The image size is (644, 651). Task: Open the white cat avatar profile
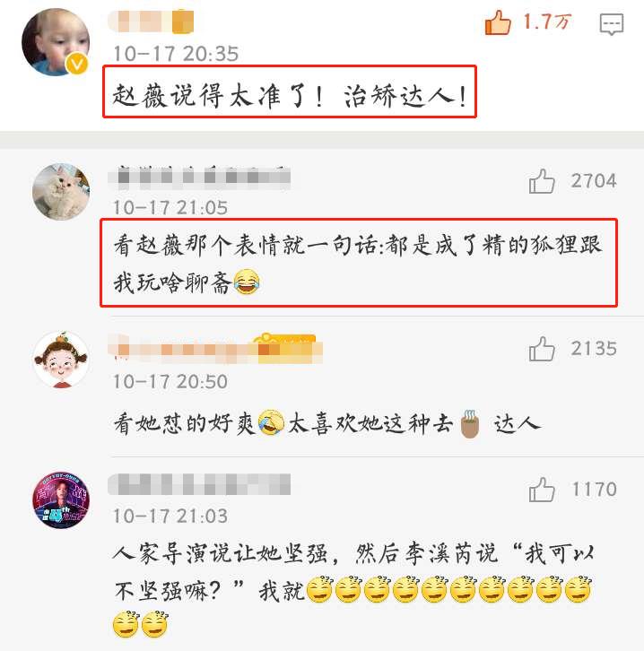(61, 191)
